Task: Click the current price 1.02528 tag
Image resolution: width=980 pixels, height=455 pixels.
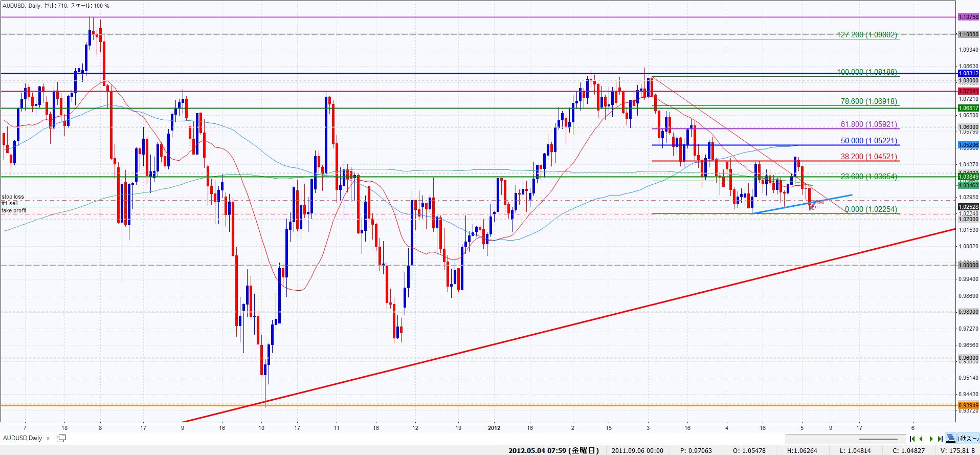Action: 968,207
